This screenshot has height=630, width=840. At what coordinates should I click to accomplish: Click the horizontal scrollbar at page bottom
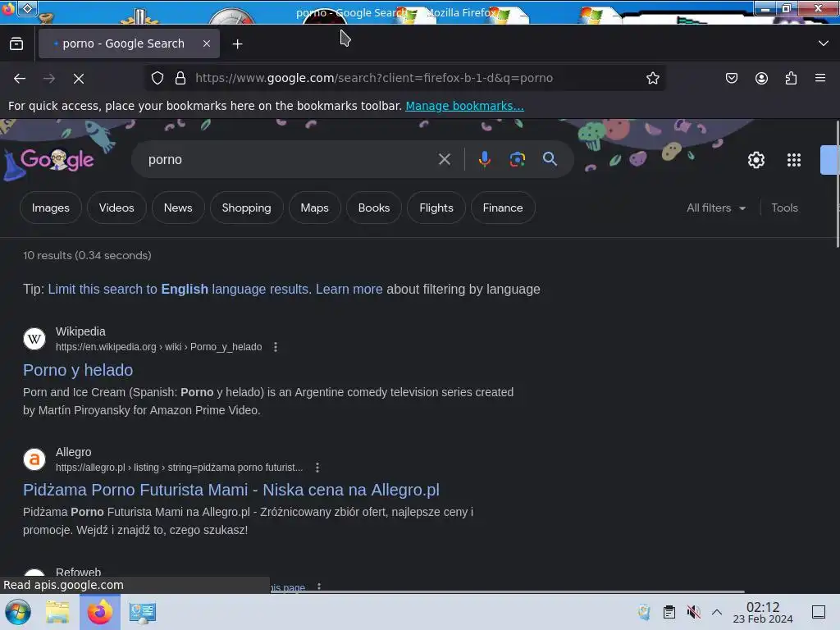506,591
